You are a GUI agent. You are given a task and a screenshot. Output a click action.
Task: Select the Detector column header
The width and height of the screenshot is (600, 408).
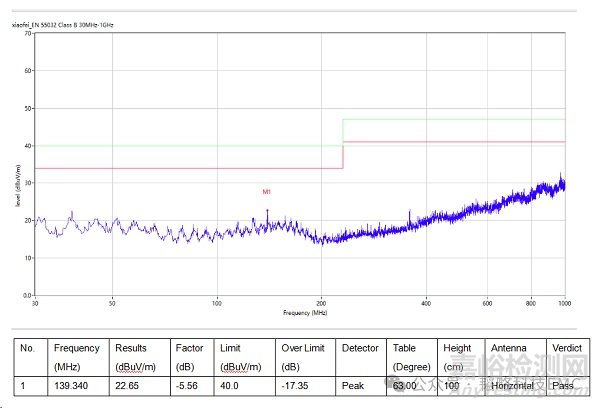pos(360,349)
